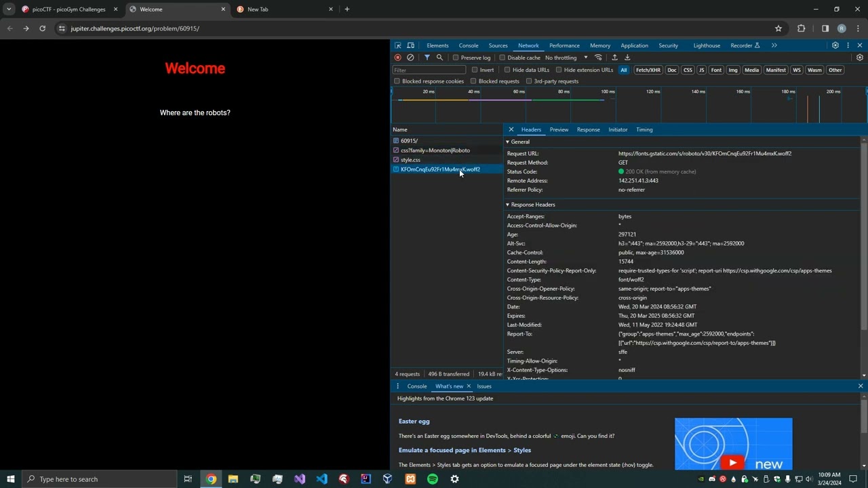Click the inspect element selector icon
This screenshot has height=488, width=868.
(398, 45)
